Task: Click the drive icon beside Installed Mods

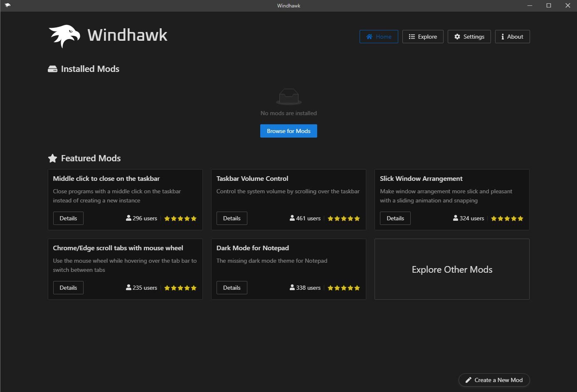Action: click(x=52, y=69)
